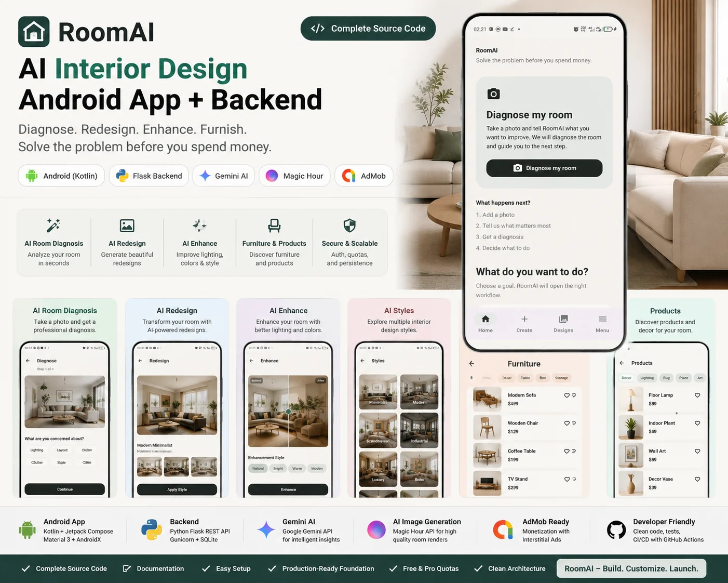Select the Luxury style thumbnail

(x=378, y=469)
